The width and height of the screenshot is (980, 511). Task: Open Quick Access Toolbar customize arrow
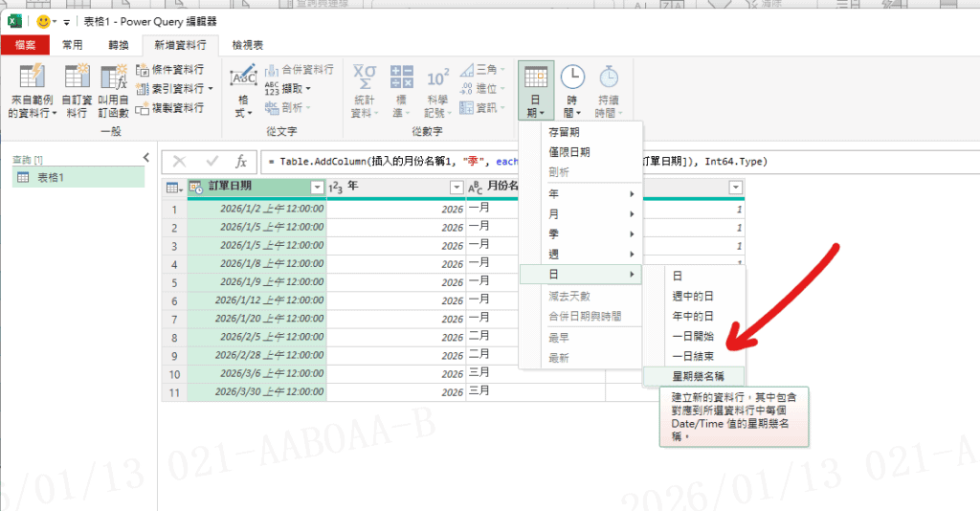click(66, 22)
